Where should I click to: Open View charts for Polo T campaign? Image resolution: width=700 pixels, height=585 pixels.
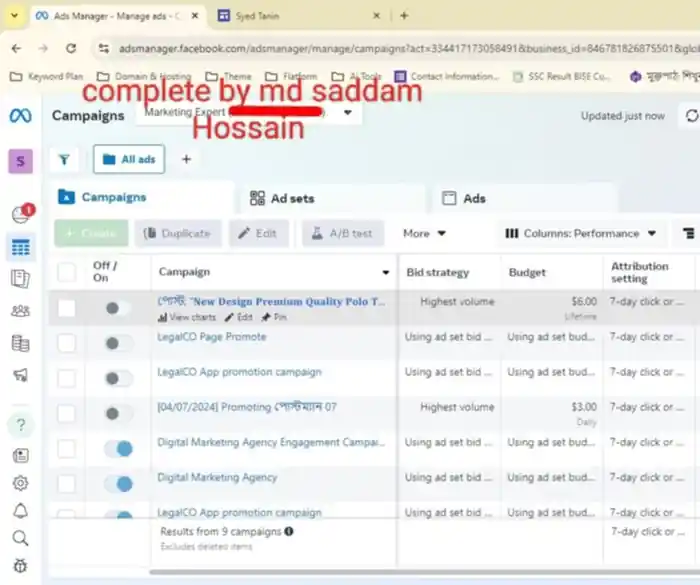click(x=187, y=317)
